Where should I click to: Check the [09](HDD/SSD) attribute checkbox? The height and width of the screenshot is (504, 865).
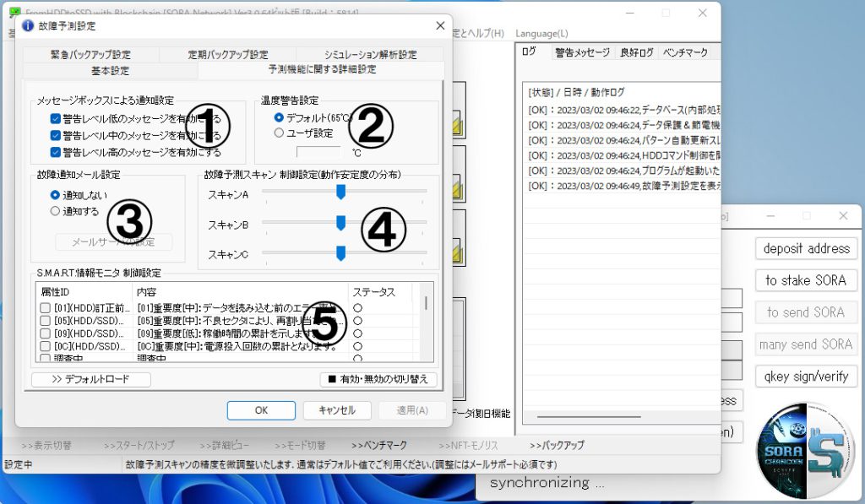[x=46, y=333]
